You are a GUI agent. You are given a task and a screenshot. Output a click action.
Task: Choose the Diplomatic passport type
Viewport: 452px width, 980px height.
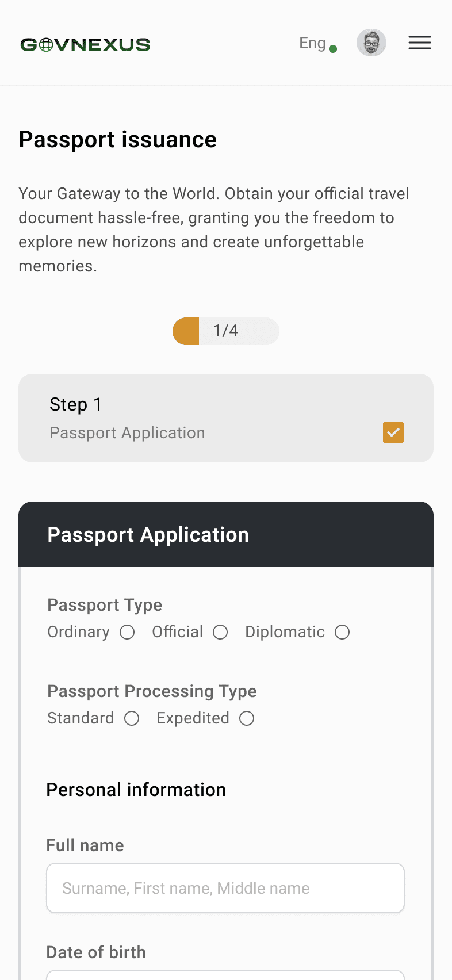pos(342,633)
